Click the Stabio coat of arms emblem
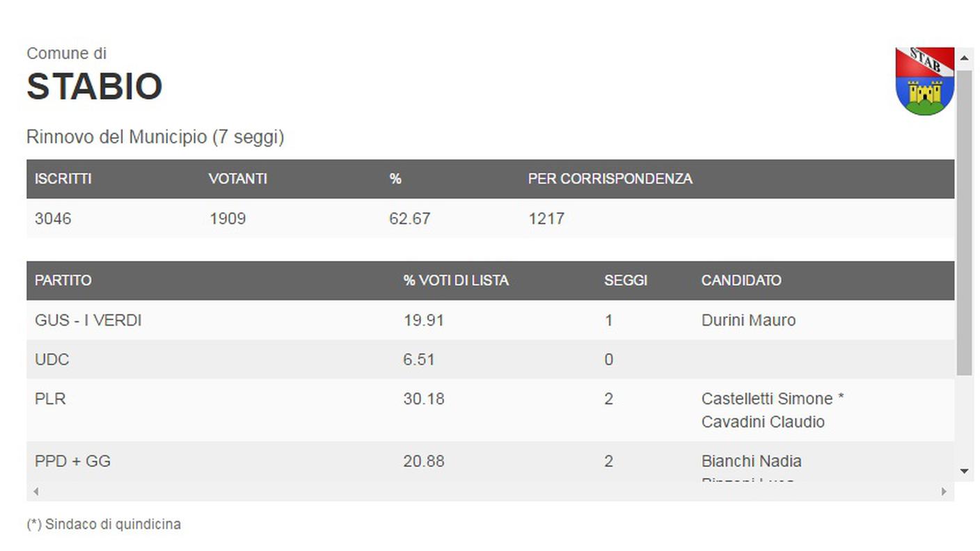The height and width of the screenshot is (551, 980). tap(924, 81)
